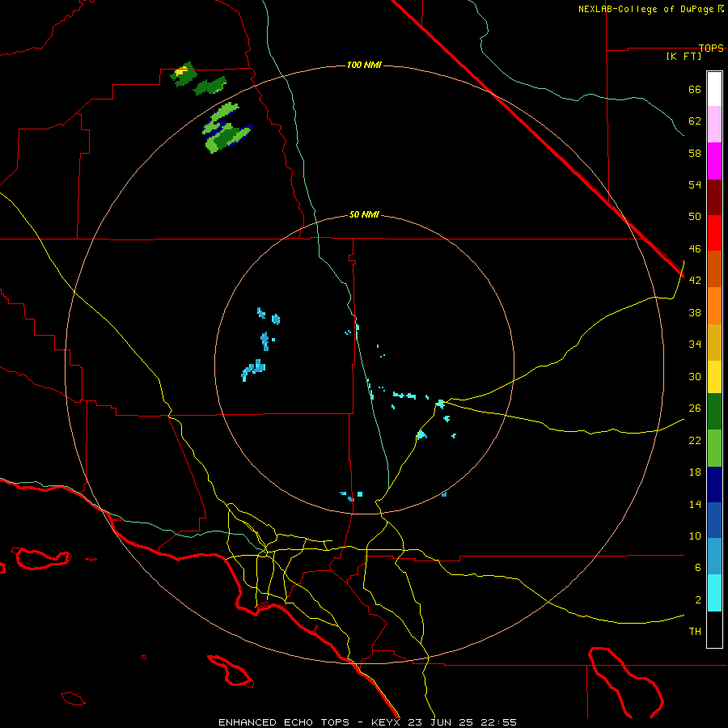Click the NEXLAB-College of DuPage credit text
The width and height of the screenshot is (728, 728).
coord(651,9)
